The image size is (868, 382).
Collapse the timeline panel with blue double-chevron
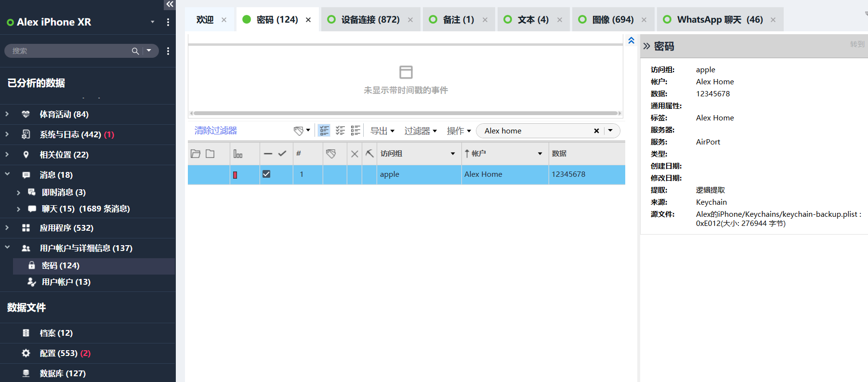pyautogui.click(x=631, y=40)
